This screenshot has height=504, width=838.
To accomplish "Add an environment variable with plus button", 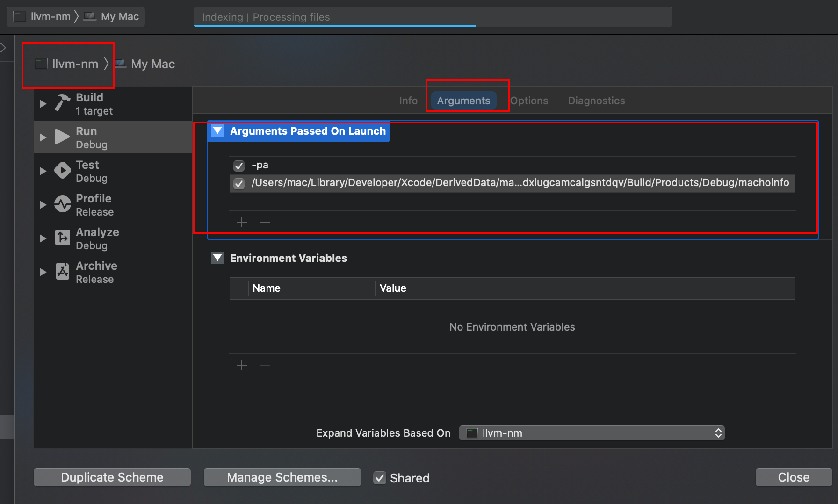I will pyautogui.click(x=242, y=365).
